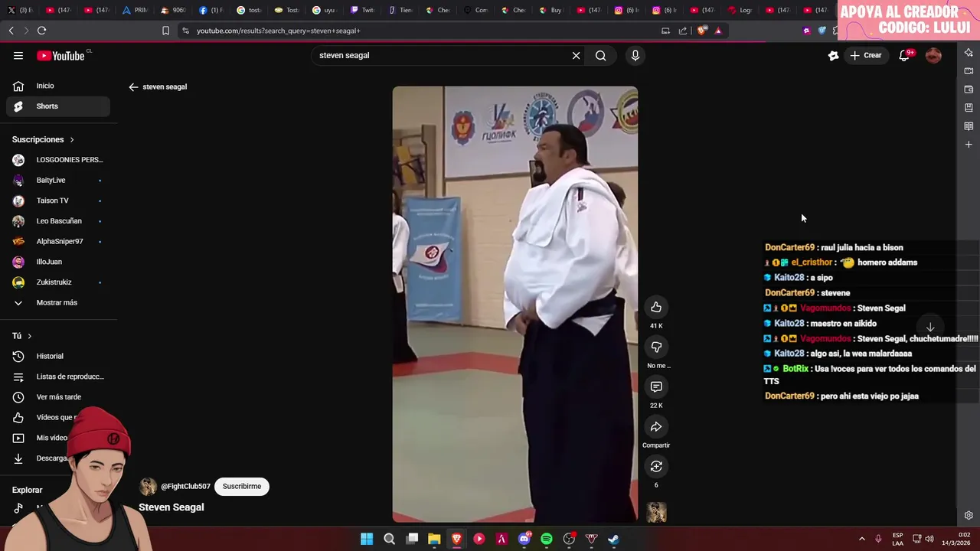Image resolution: width=980 pixels, height=551 pixels.
Task: Switch to the PRIM tab
Action: coord(135,10)
